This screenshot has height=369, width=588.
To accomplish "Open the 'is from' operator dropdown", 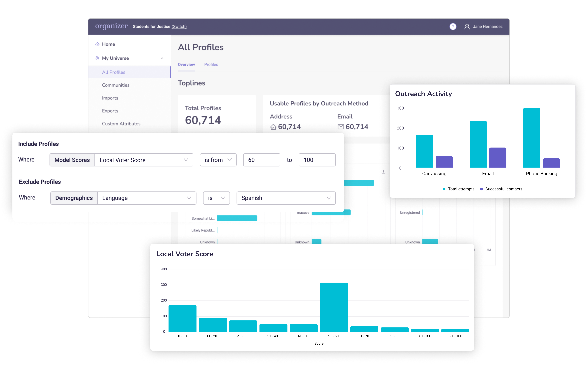I will pos(218,160).
